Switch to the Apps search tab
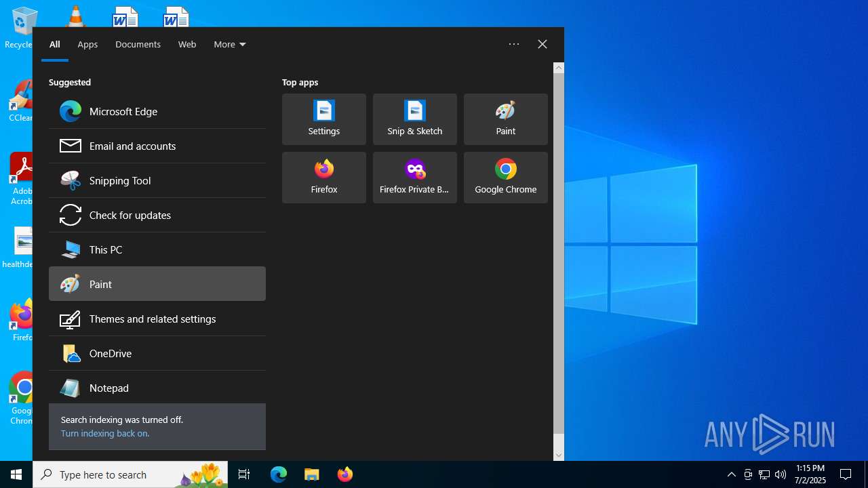This screenshot has height=488, width=868. 87,44
